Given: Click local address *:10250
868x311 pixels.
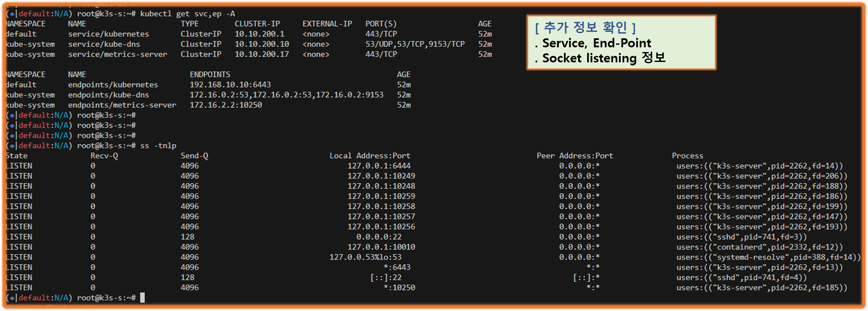Looking at the screenshot, I should click(x=399, y=288).
